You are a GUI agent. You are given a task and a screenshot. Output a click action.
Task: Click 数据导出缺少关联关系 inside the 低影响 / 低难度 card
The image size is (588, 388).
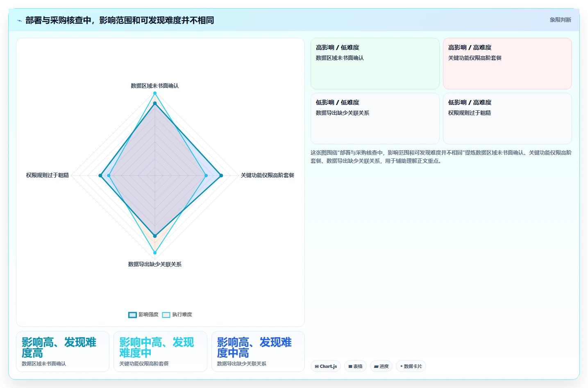coord(342,113)
